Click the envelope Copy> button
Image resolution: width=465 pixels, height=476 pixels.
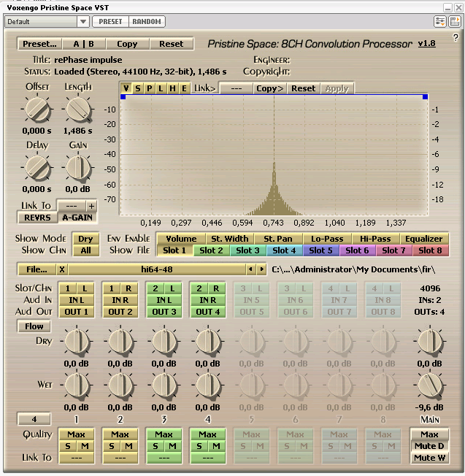tap(270, 88)
